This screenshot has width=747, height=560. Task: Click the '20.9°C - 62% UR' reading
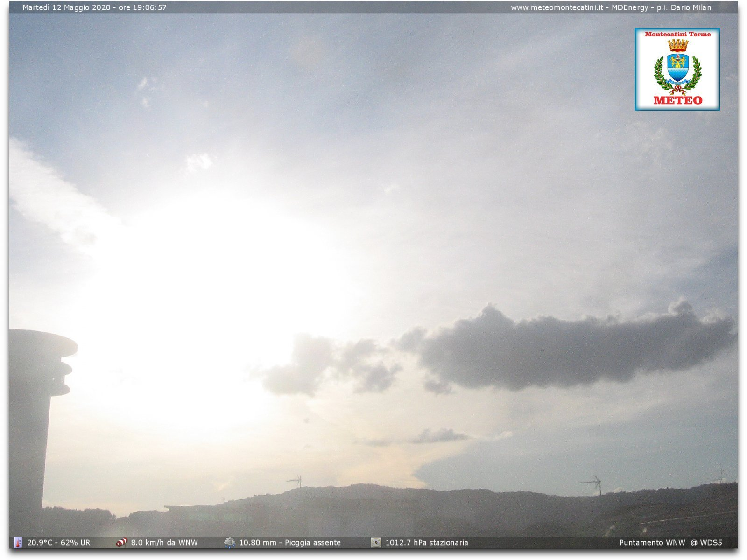tap(59, 543)
